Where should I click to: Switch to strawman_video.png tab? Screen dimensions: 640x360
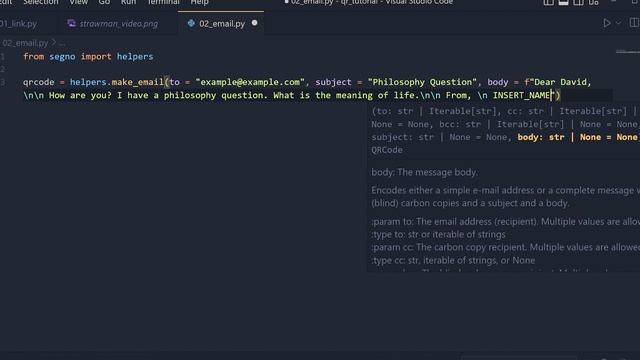118,24
